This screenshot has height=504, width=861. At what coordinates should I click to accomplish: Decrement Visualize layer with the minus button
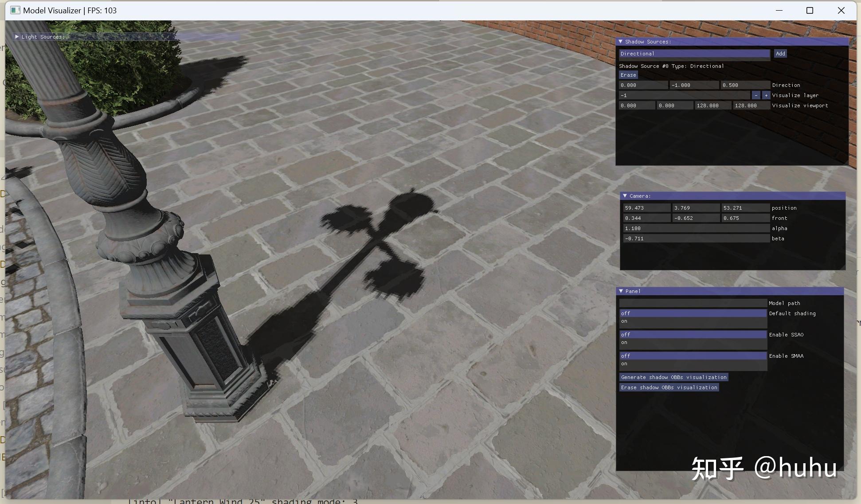(756, 95)
